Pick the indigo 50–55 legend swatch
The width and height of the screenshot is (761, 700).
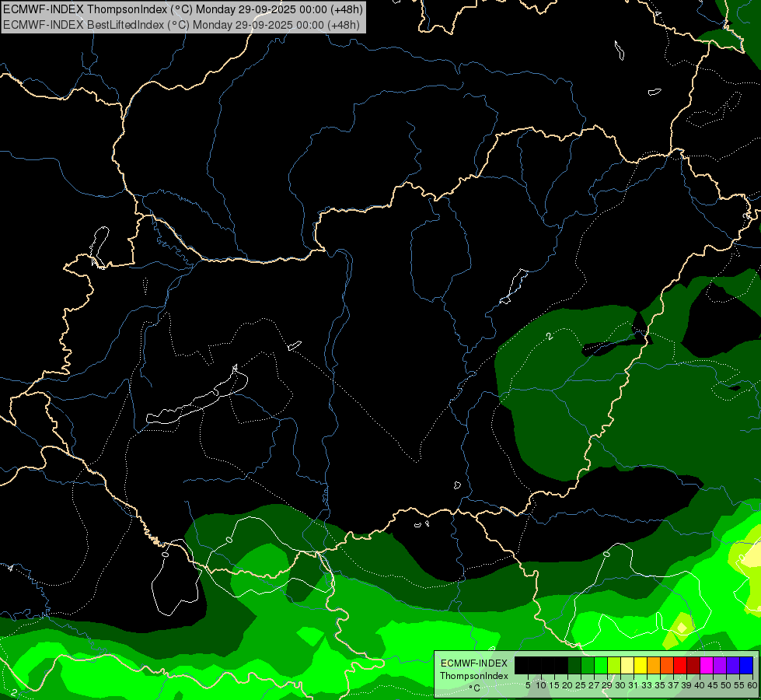[733, 665]
